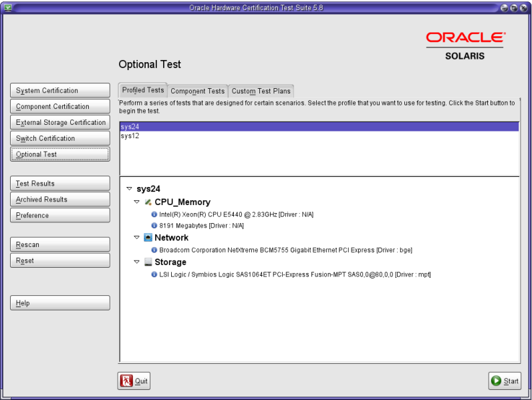This screenshot has height=400, width=532.
Task: Collapse the Storage tree branch
Action: (137, 262)
